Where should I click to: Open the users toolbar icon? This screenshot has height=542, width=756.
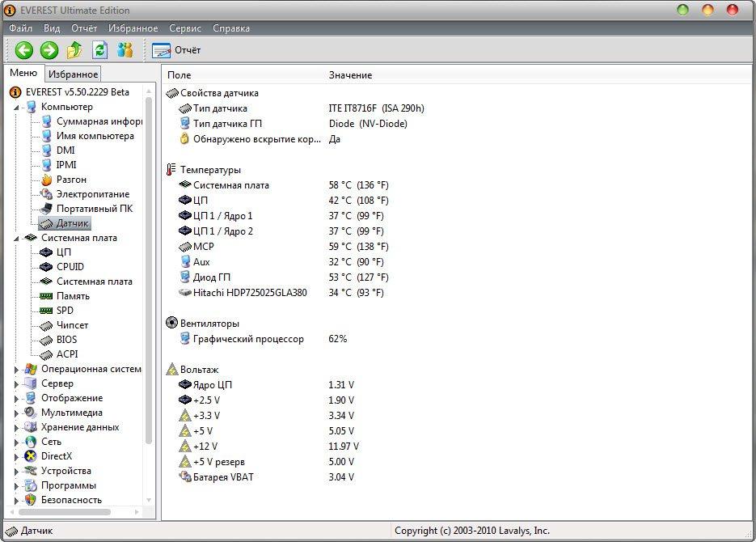(x=125, y=50)
